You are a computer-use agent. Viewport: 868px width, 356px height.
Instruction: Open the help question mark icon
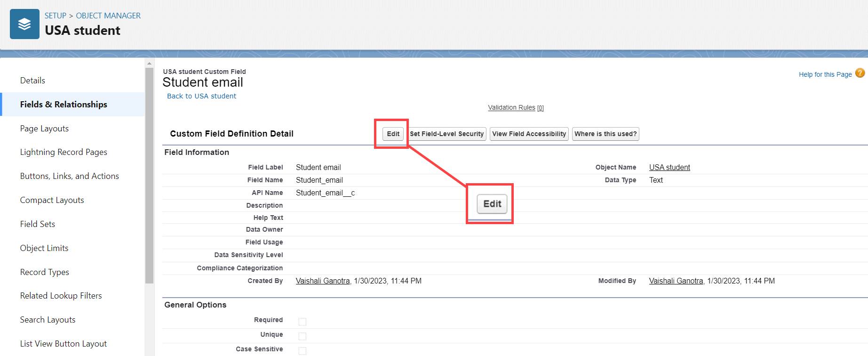pos(860,73)
